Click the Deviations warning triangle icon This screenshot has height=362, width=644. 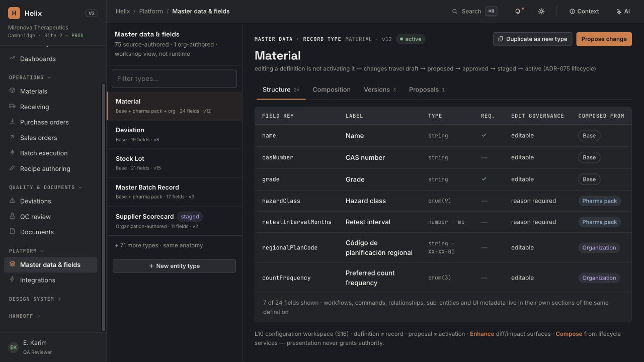pyautogui.click(x=13, y=201)
